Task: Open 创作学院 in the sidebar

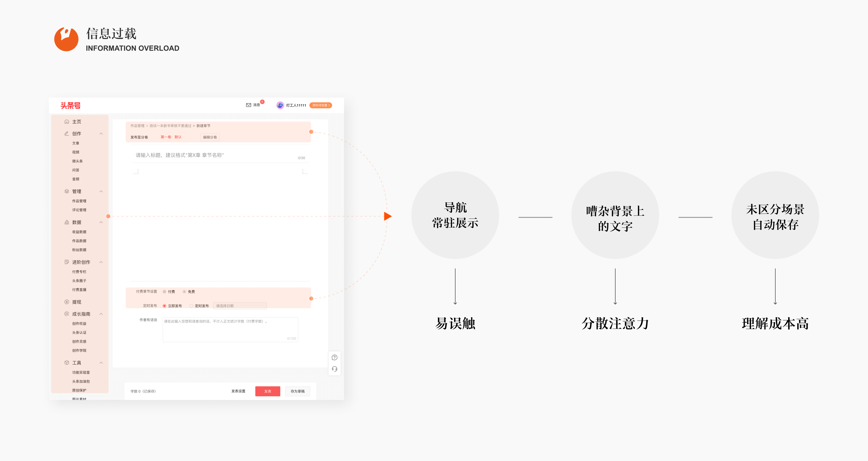Action: click(x=79, y=351)
